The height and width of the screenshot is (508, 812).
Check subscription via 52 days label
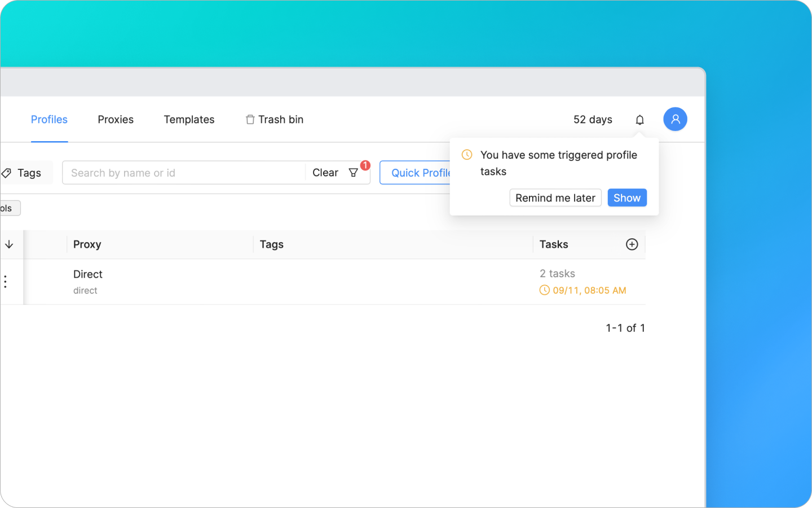pyautogui.click(x=593, y=119)
